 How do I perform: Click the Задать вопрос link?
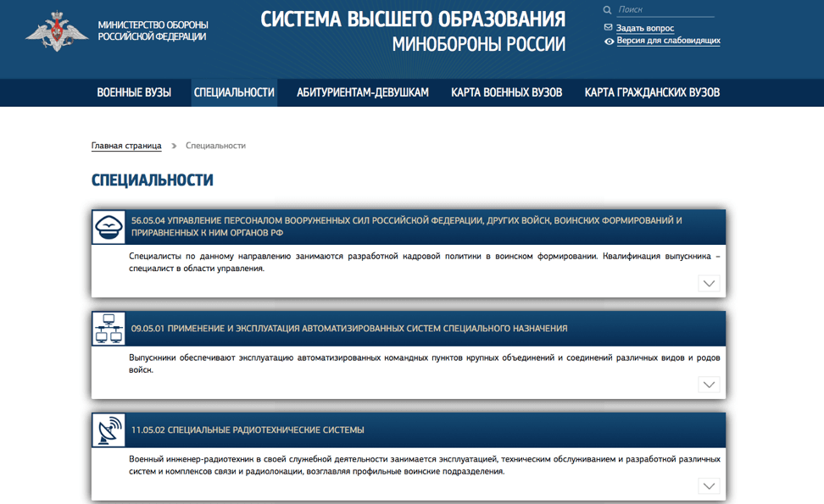(645, 28)
